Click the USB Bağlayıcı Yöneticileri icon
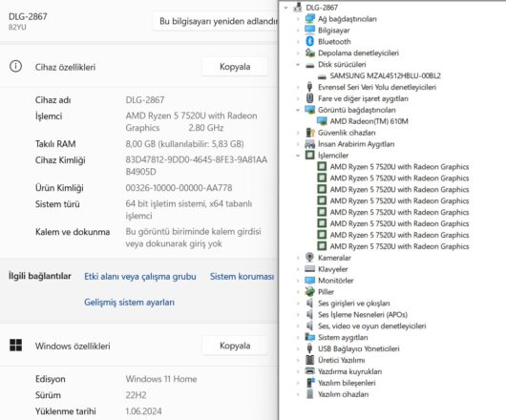The height and width of the screenshot is (420, 506). coord(309,348)
